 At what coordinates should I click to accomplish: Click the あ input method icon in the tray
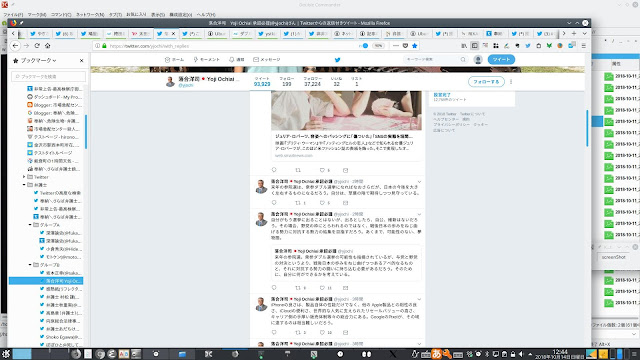(x=436, y=354)
